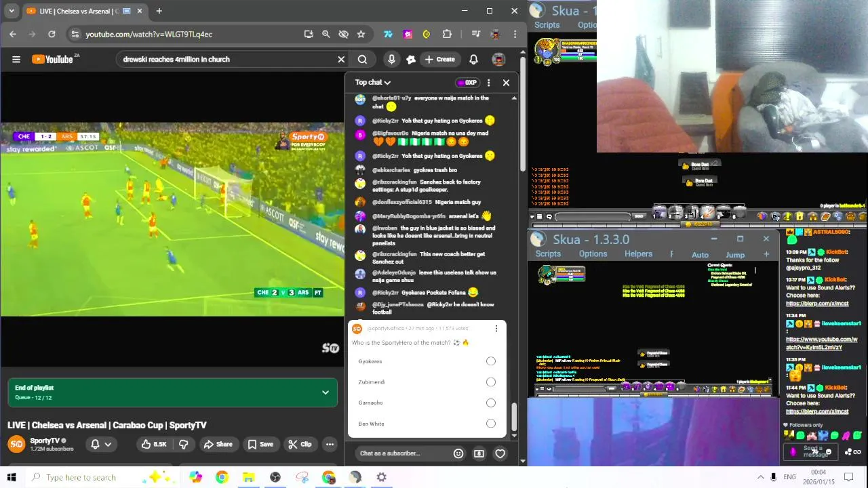868x488 pixels.
Task: Open Chrome from the taskbar
Action: point(222,477)
